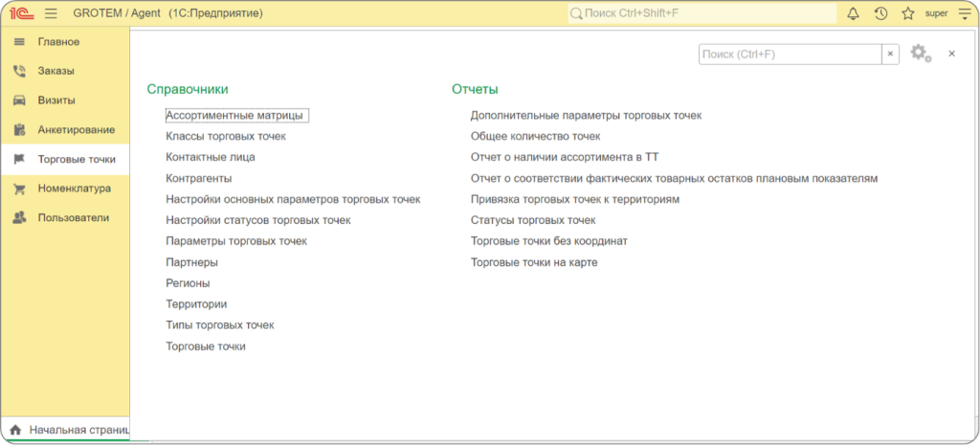This screenshot has width=980, height=445.
Task: Select the Торговые точки section
Action: 65,159
